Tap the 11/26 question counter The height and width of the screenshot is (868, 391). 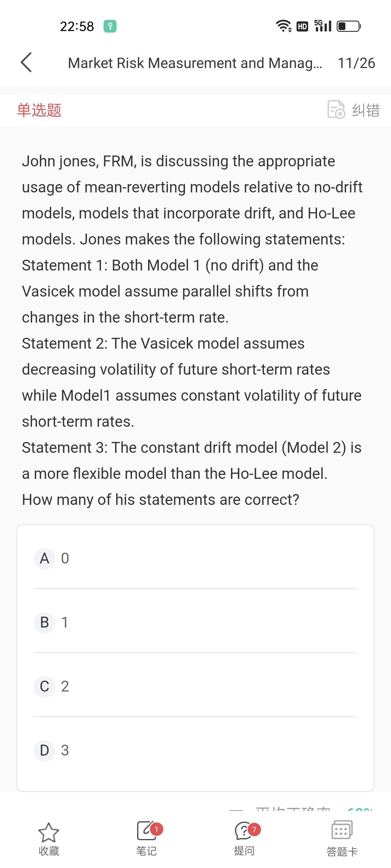click(356, 63)
